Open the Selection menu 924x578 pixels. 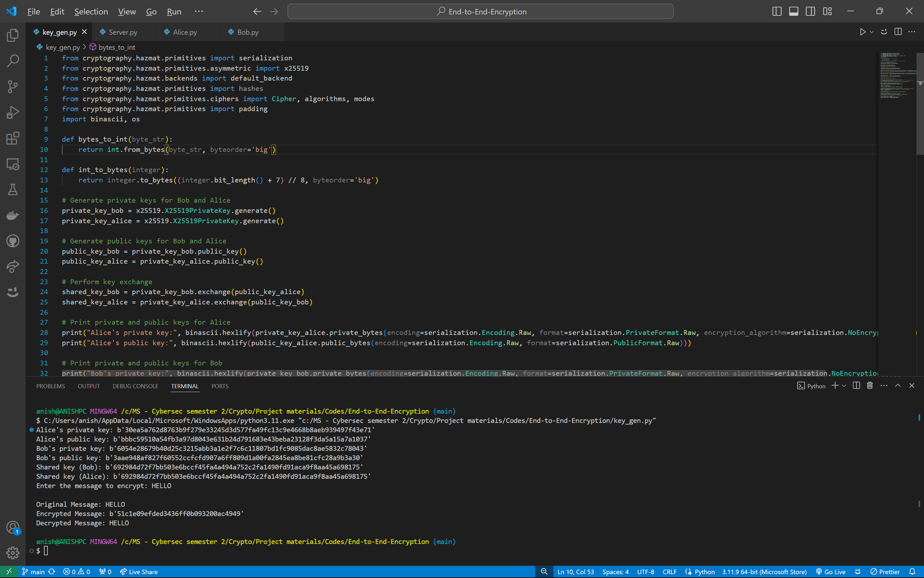(x=91, y=12)
